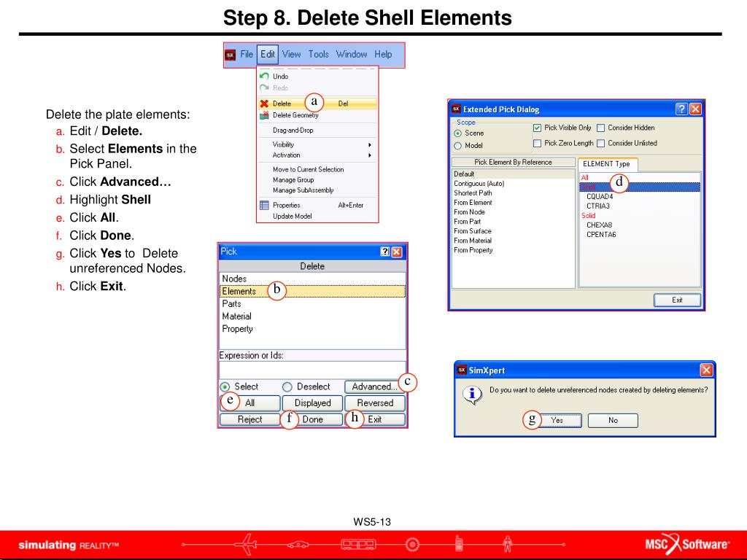Select Nodes in the Pick panel list
The image size is (747, 560).
312,279
